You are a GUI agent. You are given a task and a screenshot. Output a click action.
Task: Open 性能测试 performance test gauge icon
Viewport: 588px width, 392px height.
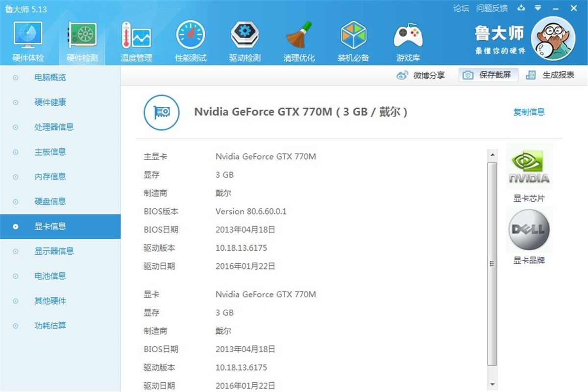click(191, 35)
